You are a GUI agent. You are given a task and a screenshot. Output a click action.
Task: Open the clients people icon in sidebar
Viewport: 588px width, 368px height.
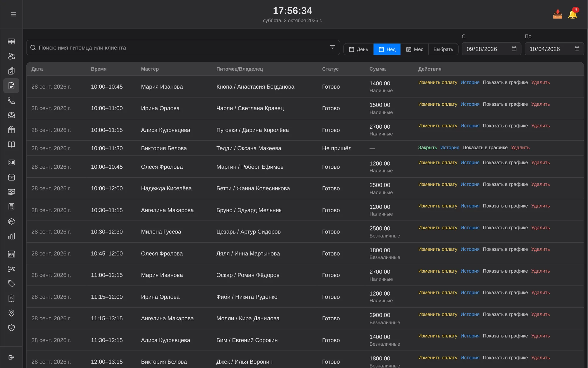11,56
